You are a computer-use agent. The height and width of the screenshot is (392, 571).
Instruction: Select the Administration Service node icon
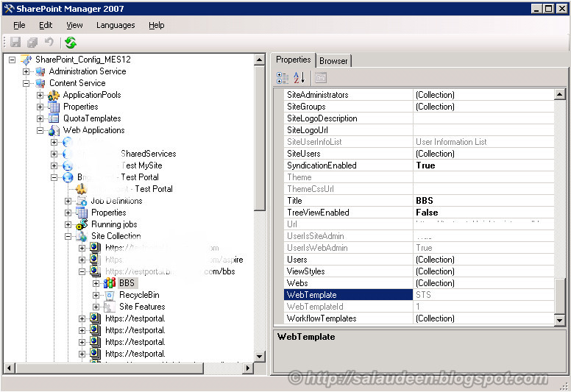[x=40, y=71]
